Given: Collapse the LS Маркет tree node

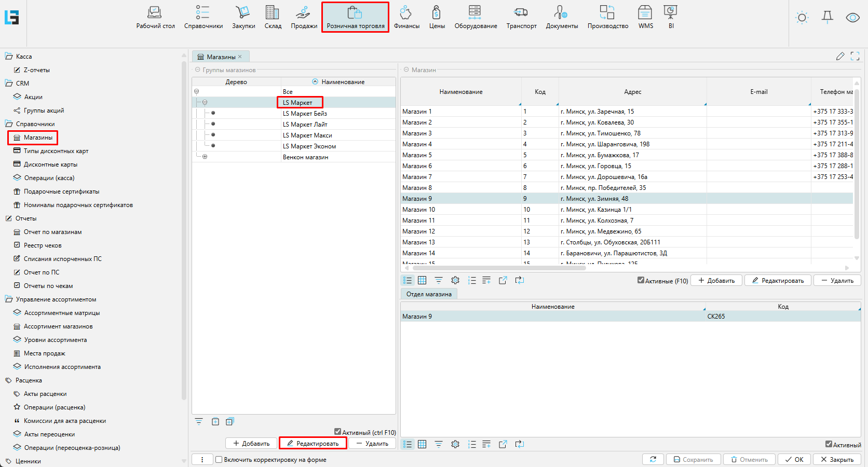Looking at the screenshot, I should 205,102.
